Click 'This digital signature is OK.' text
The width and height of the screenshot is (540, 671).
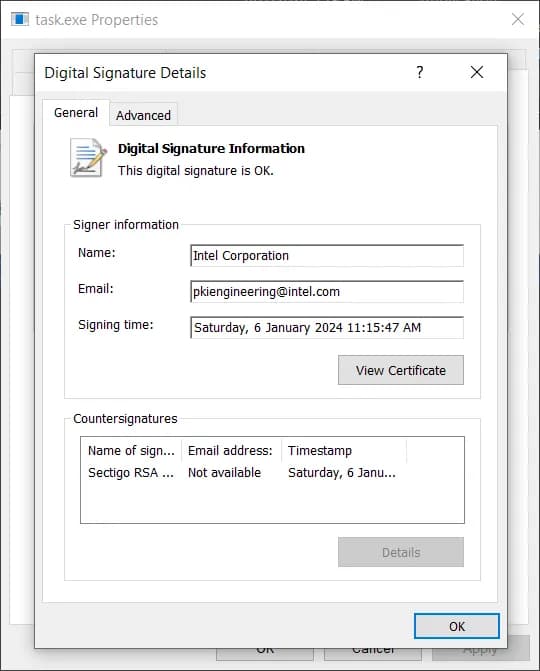[x=196, y=170]
